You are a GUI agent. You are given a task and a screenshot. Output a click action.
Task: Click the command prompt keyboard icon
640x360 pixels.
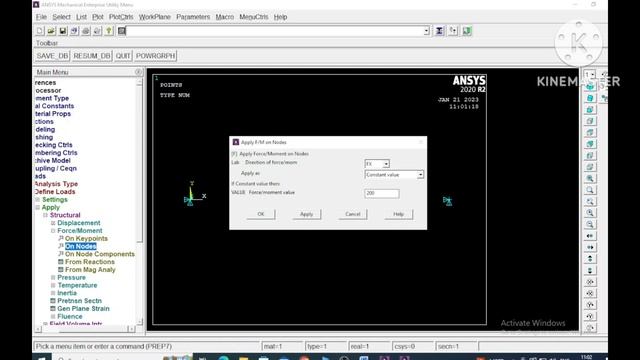pos(122,31)
